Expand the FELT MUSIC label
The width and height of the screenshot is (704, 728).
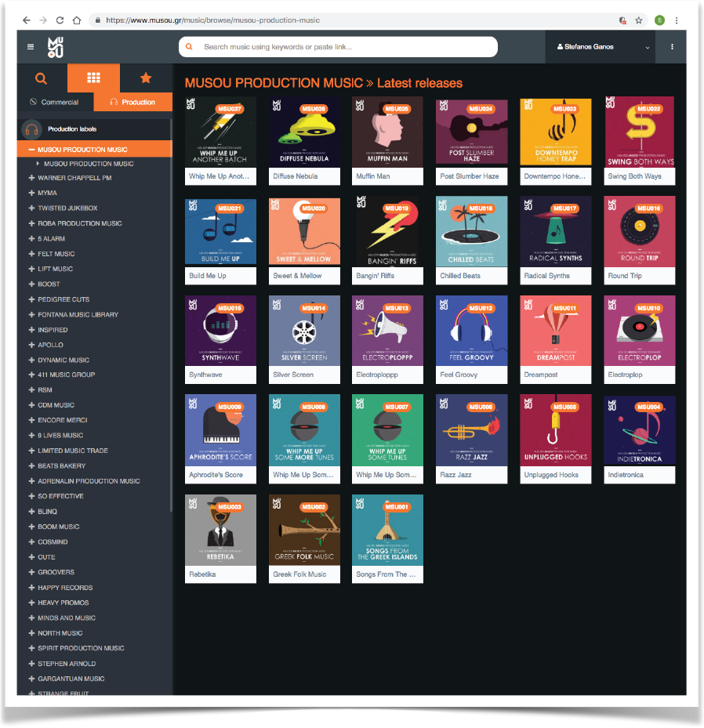31,254
